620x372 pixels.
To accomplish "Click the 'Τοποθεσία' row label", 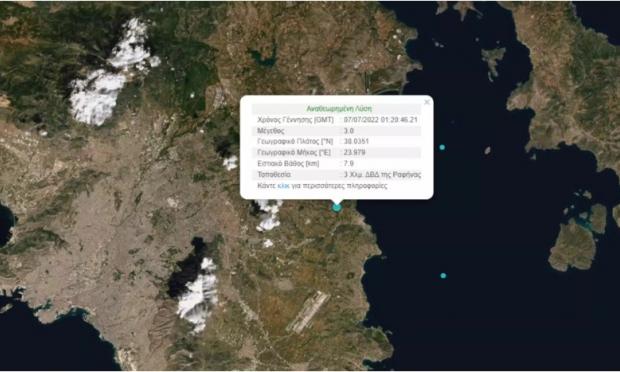I will [x=274, y=174].
